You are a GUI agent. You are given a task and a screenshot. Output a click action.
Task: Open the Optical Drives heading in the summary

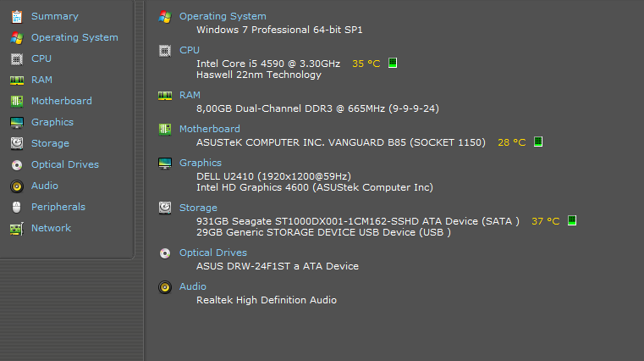(x=213, y=253)
